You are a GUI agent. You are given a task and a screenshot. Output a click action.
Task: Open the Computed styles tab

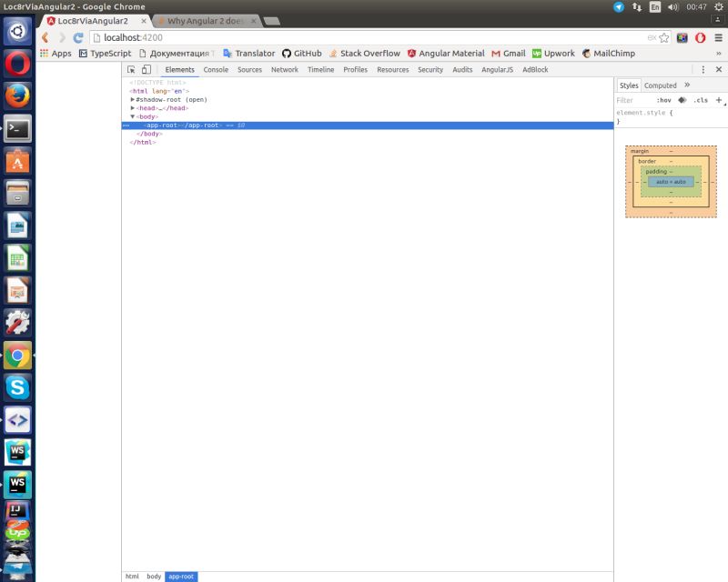pyautogui.click(x=659, y=85)
